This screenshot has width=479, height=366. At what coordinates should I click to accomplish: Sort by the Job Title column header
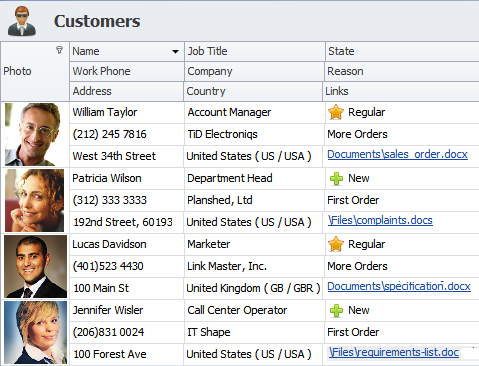(255, 51)
